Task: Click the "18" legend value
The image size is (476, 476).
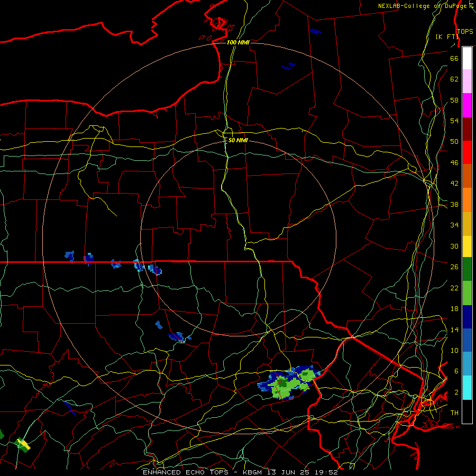Action: (454, 309)
